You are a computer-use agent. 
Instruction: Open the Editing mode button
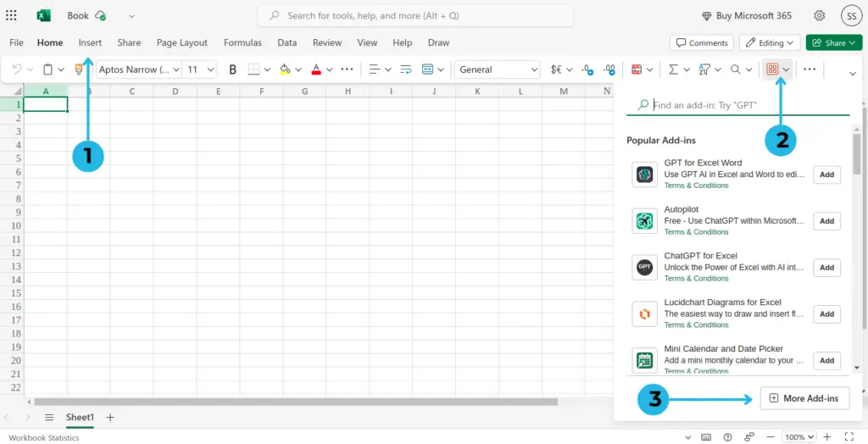coord(769,42)
